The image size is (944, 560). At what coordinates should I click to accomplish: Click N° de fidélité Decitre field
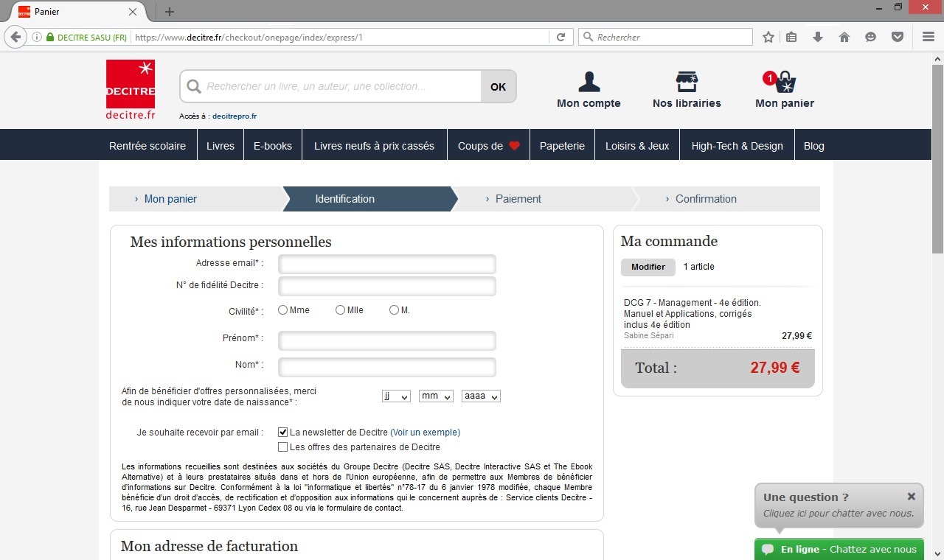tap(387, 286)
